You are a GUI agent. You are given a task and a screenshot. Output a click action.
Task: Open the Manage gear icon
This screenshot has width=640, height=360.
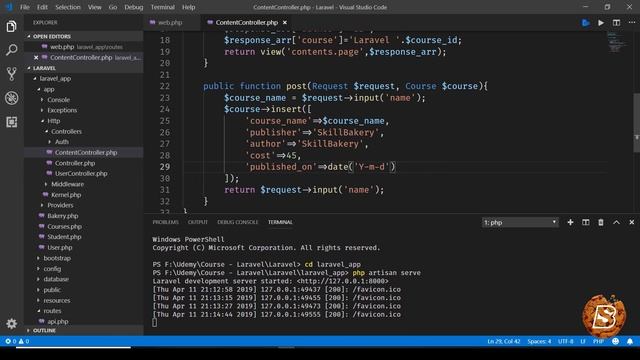11,324
